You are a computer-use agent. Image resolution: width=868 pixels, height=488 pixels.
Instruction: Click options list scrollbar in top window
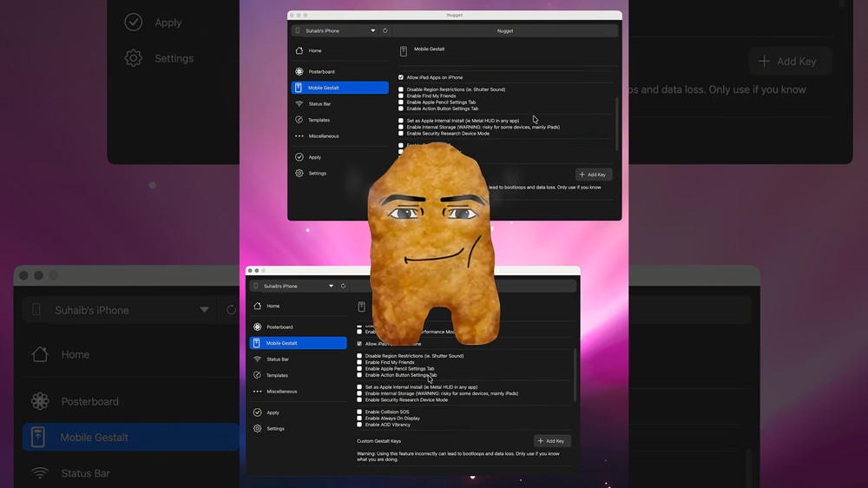[616, 123]
